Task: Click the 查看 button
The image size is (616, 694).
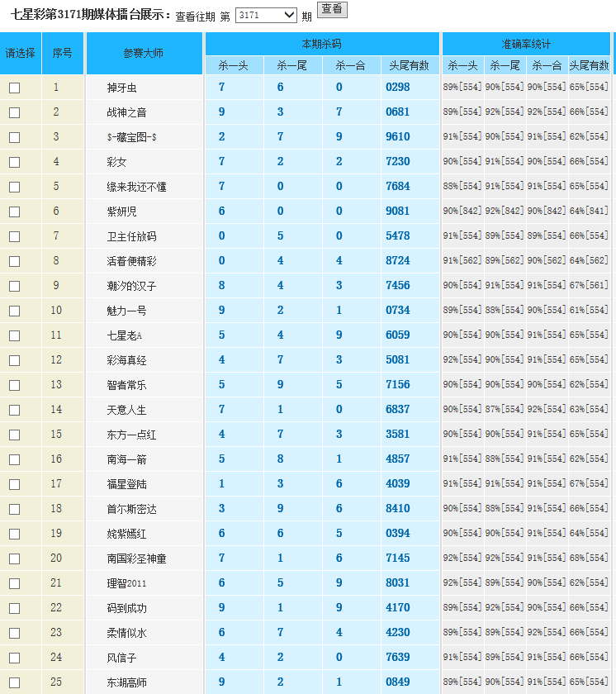Action: click(x=332, y=9)
